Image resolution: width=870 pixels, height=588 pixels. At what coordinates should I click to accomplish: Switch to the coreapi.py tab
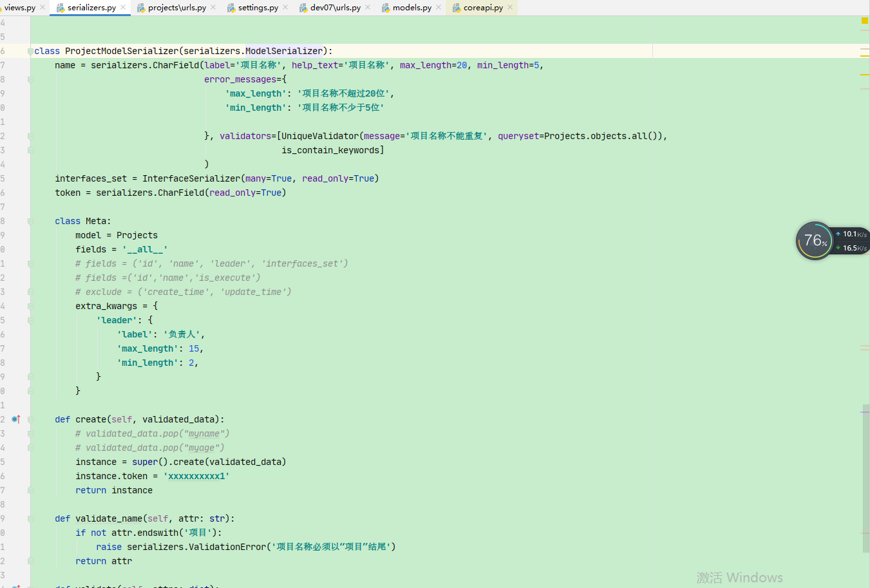(x=483, y=8)
